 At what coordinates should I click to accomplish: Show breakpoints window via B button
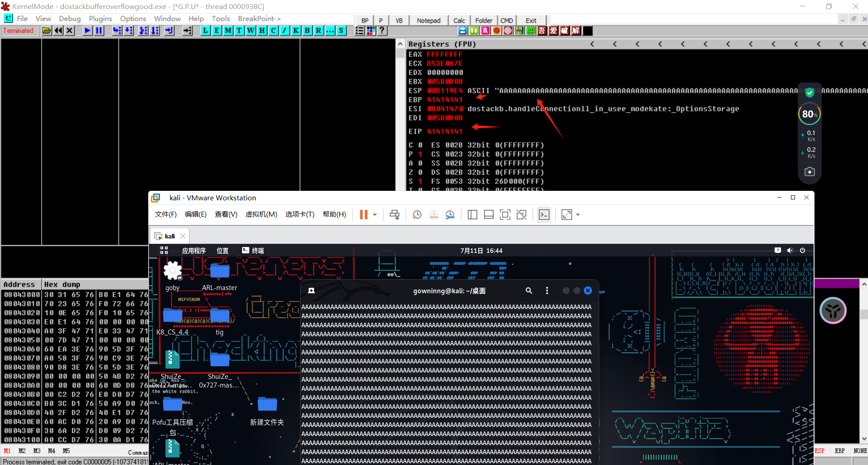coord(307,31)
